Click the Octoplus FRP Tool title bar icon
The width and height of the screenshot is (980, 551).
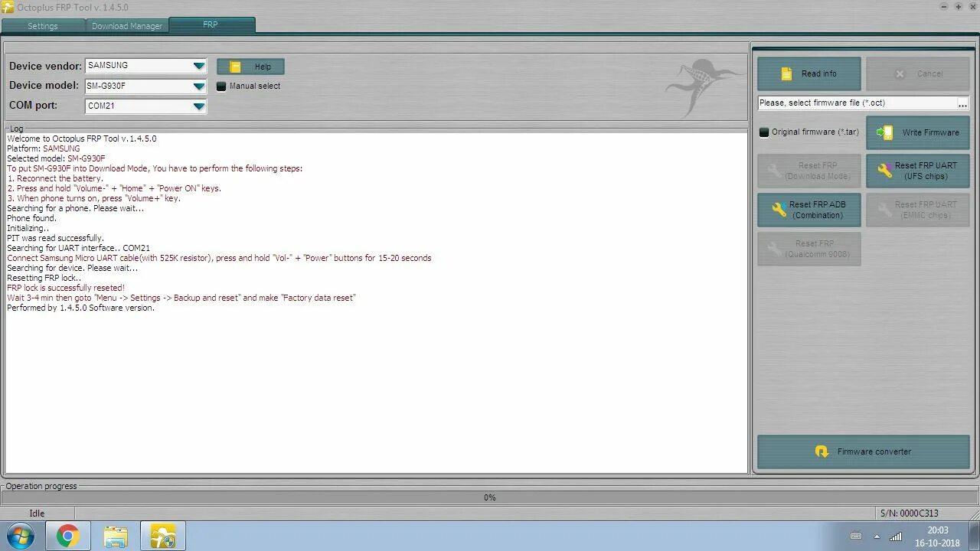pyautogui.click(x=8, y=7)
